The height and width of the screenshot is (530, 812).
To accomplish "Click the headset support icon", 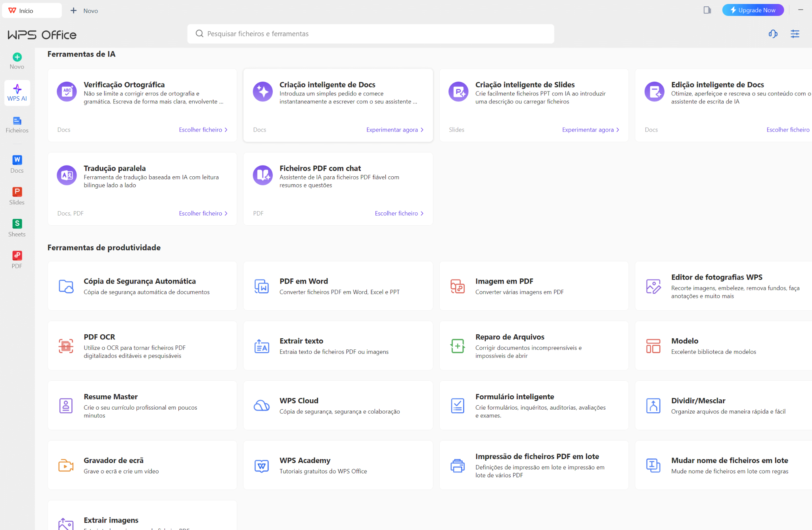I will point(773,34).
